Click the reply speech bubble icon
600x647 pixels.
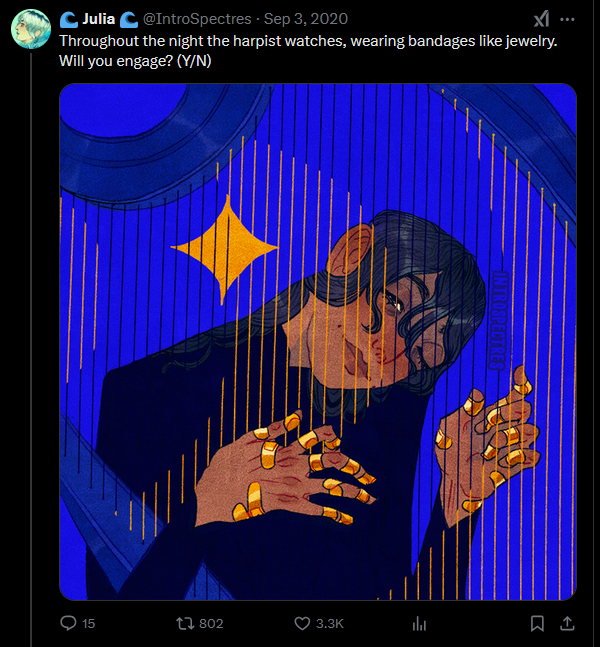(x=68, y=623)
